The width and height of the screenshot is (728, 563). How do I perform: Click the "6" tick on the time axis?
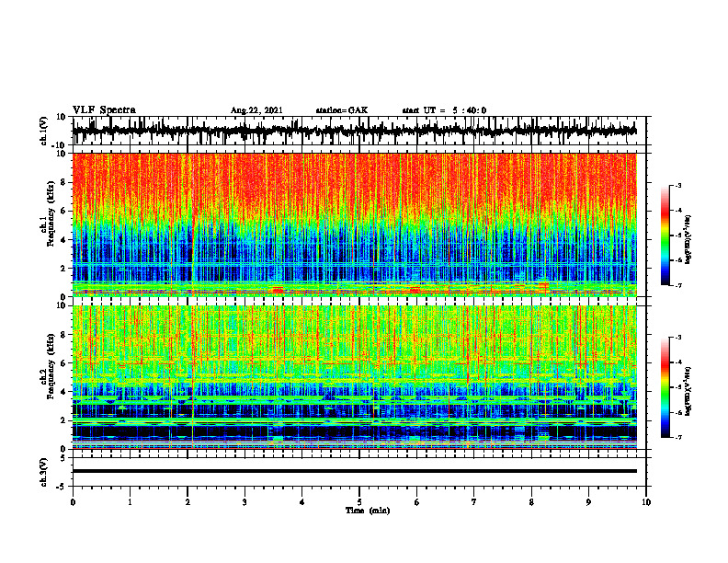416,502
